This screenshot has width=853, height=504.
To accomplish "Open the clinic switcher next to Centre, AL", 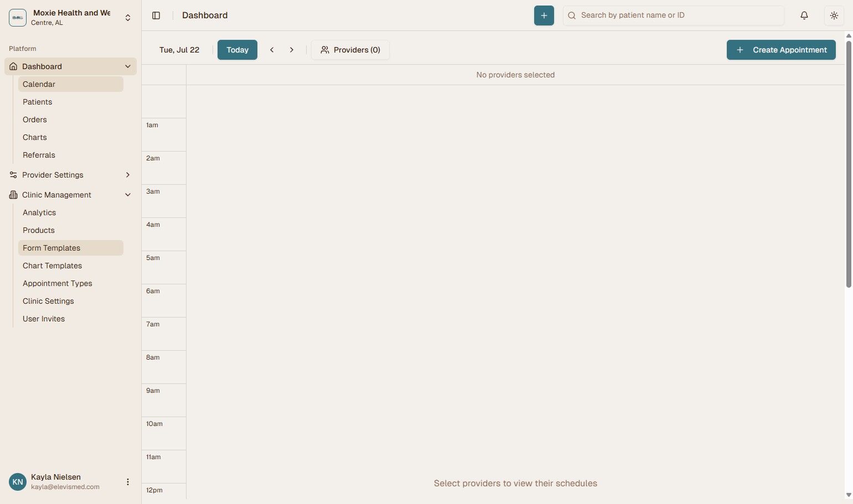I will pos(128,17).
